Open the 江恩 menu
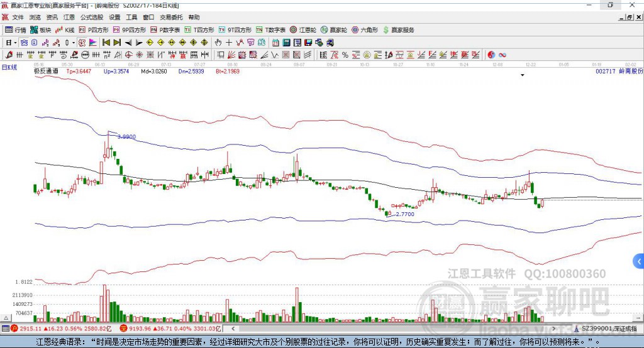 (69, 17)
